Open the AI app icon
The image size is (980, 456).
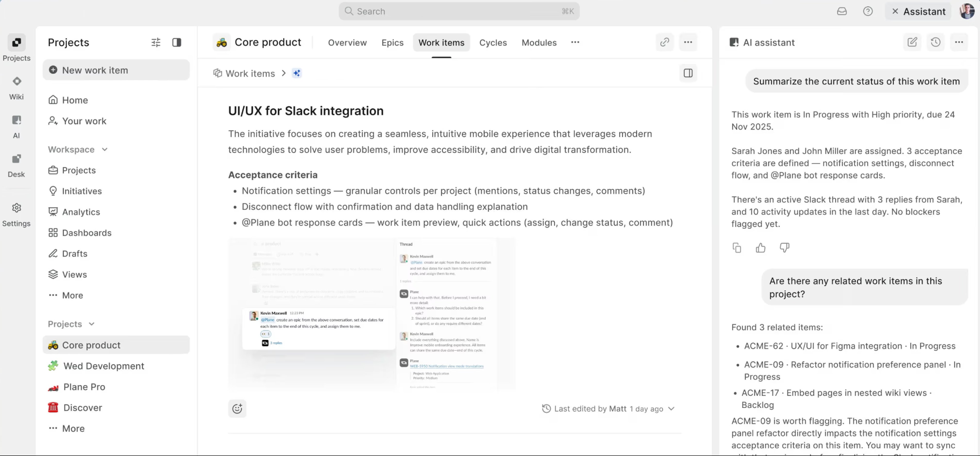click(x=16, y=120)
